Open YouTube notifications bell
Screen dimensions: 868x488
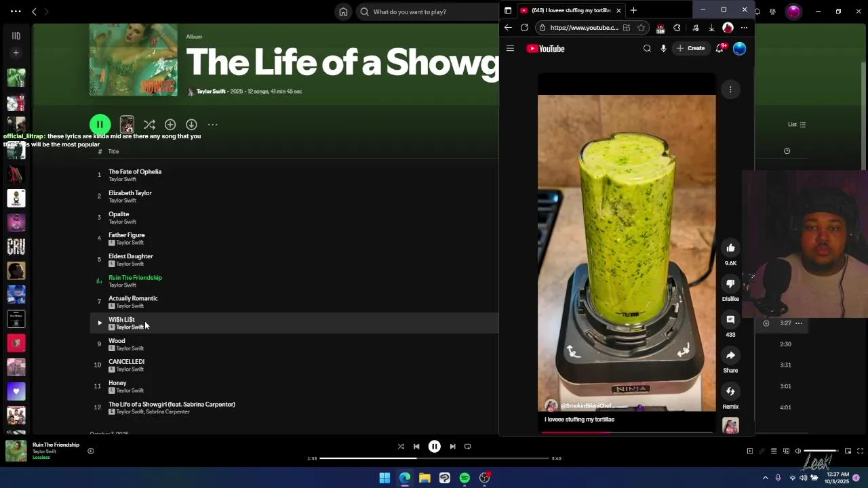[x=719, y=48]
